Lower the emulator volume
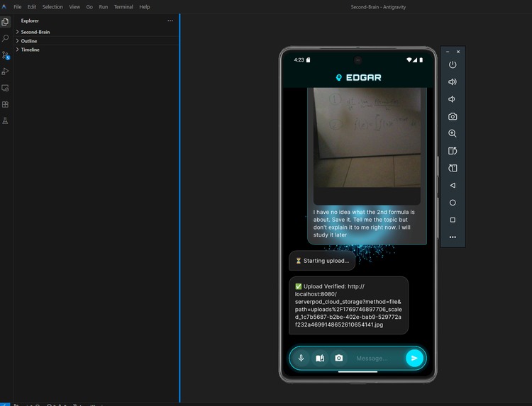The image size is (532, 406). [452, 99]
